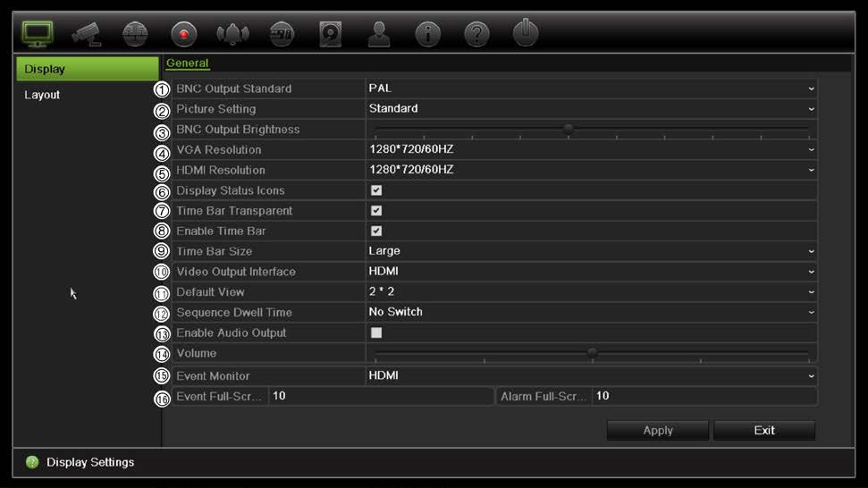
Task: Open Sequence Dwell Time dropdown
Action: pos(591,312)
